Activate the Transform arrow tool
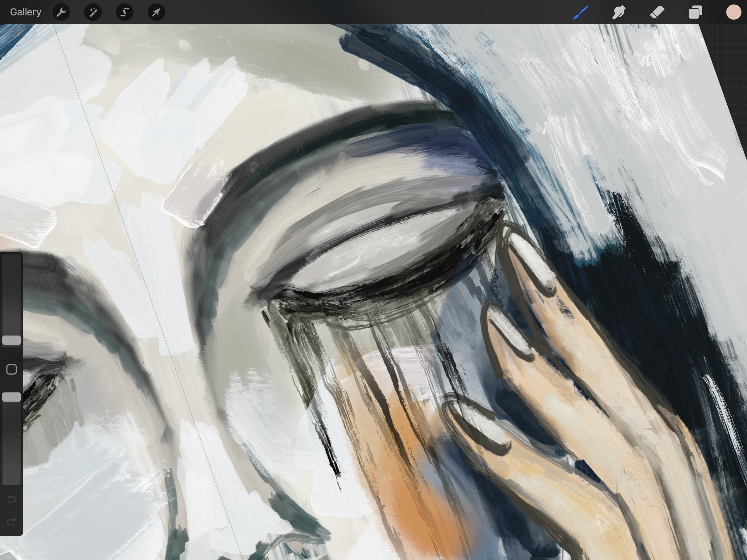The width and height of the screenshot is (747, 560). tap(156, 12)
